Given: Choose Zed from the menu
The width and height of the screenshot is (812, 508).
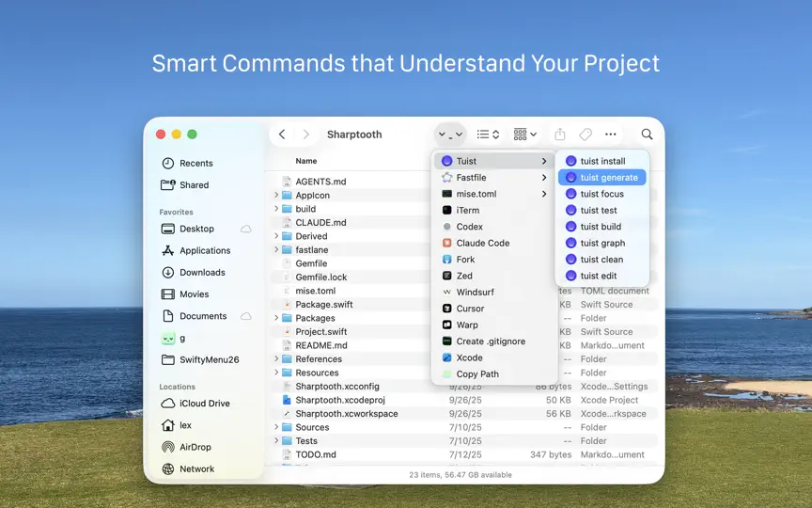Looking at the screenshot, I should click(494, 276).
